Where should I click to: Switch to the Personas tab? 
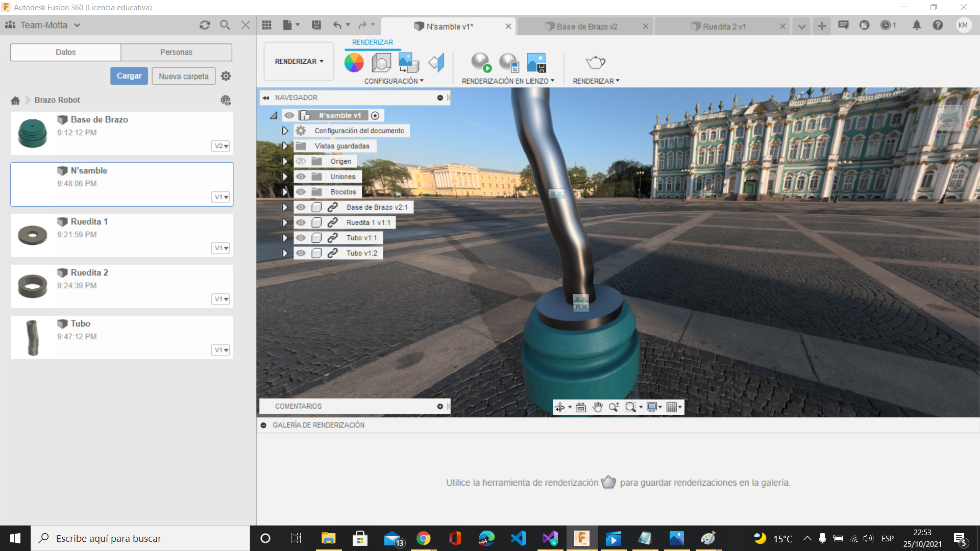(176, 52)
